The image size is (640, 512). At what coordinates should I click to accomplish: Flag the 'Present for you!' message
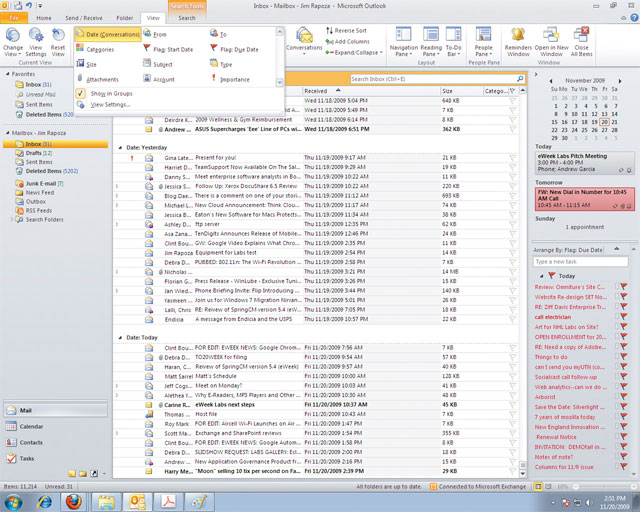point(513,158)
